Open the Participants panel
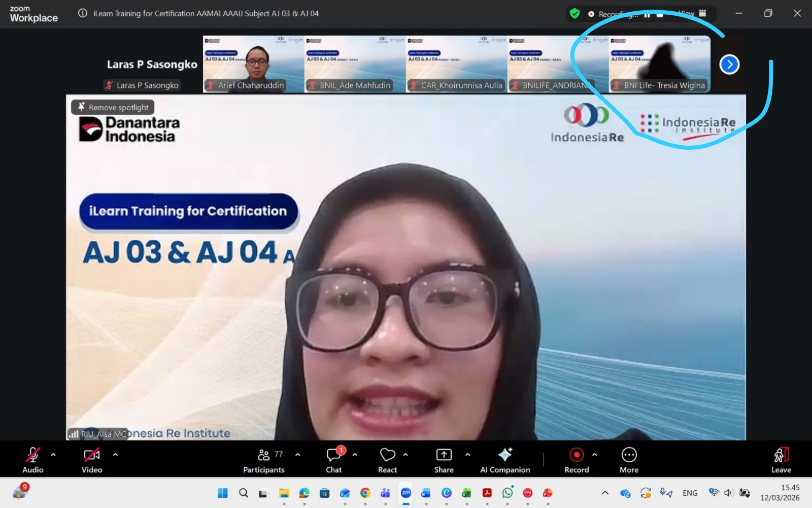 click(264, 460)
